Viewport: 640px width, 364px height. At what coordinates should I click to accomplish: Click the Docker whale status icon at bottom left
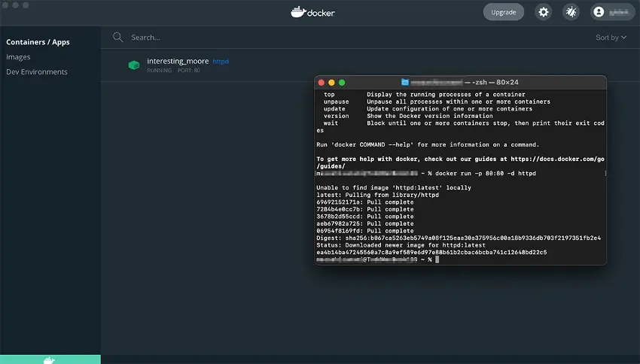click(50, 360)
